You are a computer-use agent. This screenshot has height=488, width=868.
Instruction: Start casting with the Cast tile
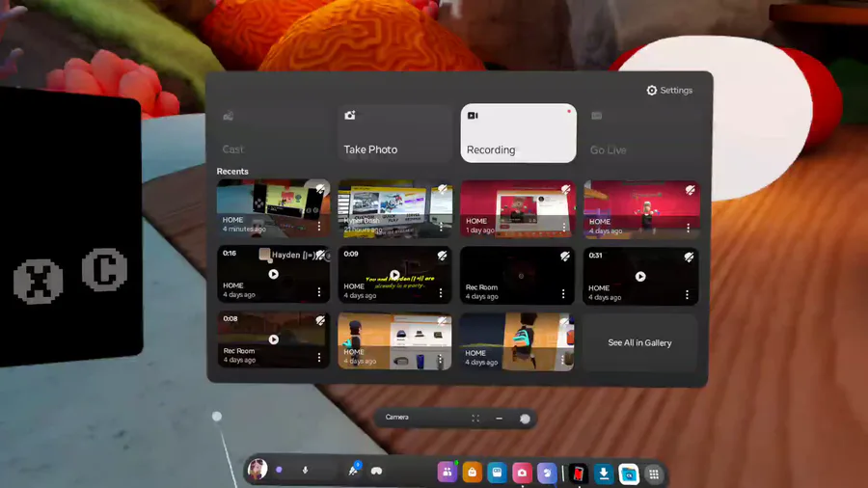(274, 133)
